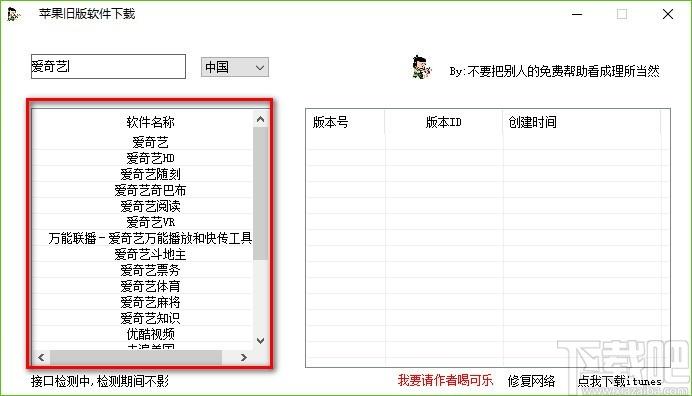This screenshot has height=396, width=692.
Task: Click the 版本ID column header
Action: click(x=444, y=122)
